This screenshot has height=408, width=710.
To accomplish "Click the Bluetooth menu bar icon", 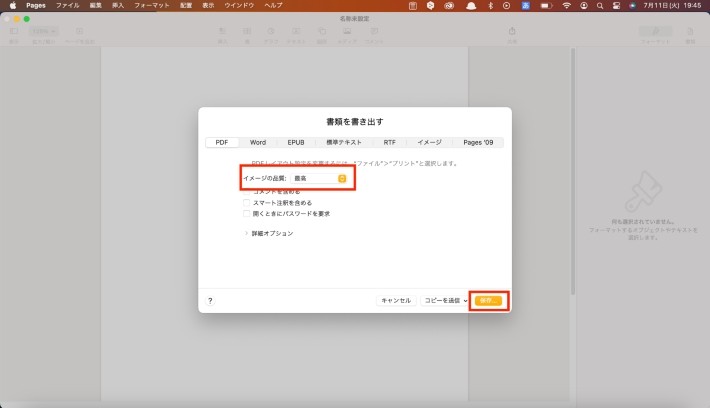I will [490, 5].
